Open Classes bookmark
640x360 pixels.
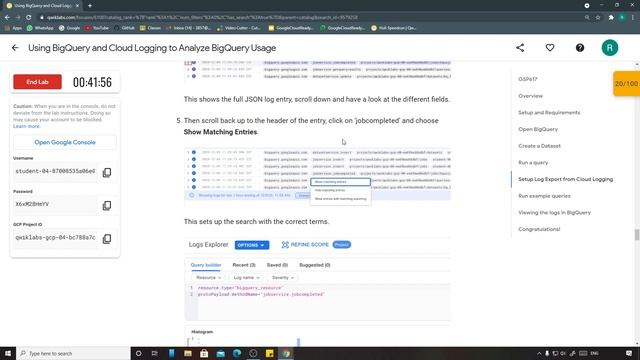pyautogui.click(x=151, y=28)
